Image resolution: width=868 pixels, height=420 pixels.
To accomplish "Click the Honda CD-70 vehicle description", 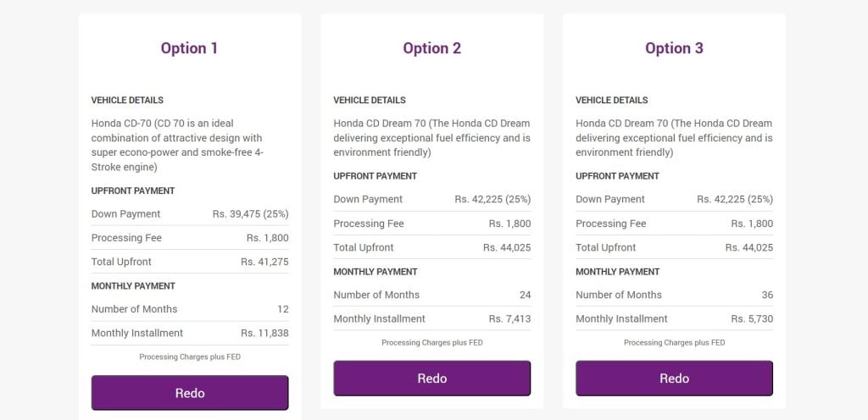I will [x=177, y=146].
